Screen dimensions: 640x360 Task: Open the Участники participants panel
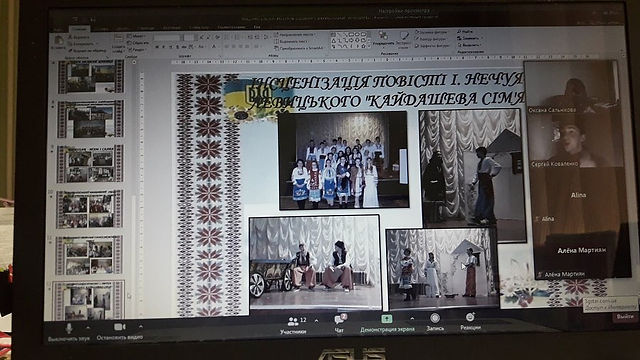click(x=293, y=326)
